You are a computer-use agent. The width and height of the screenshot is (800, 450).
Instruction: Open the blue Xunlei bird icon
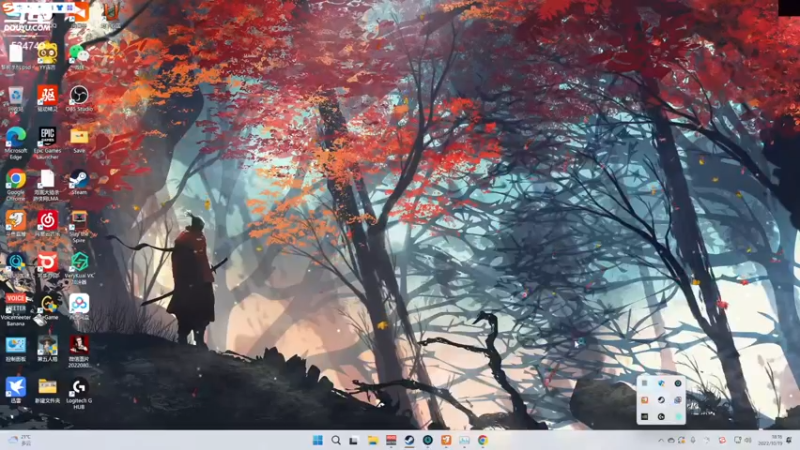click(x=16, y=390)
